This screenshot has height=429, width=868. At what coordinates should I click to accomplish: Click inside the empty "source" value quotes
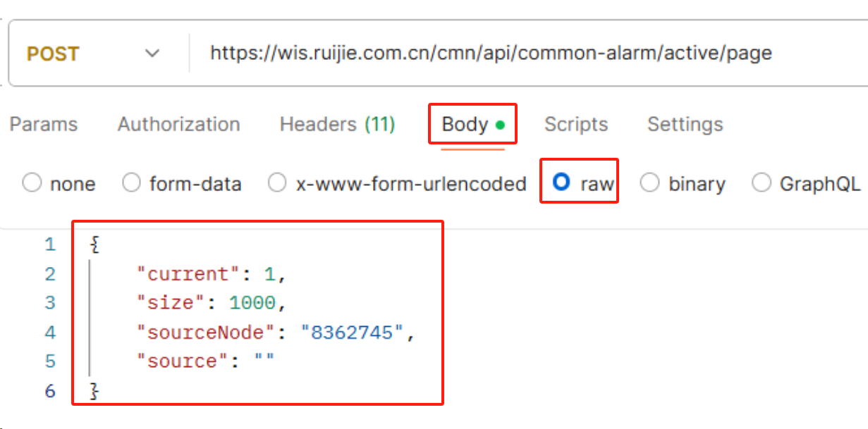(264, 361)
